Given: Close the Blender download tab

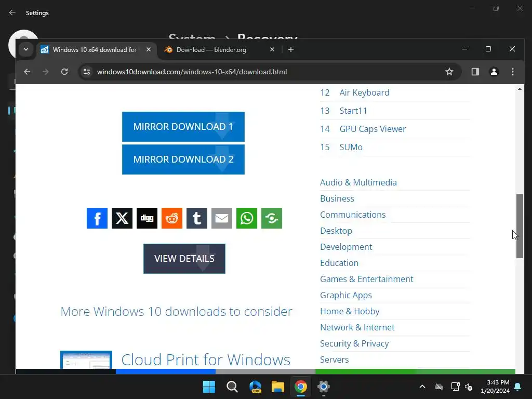Looking at the screenshot, I should [272, 49].
